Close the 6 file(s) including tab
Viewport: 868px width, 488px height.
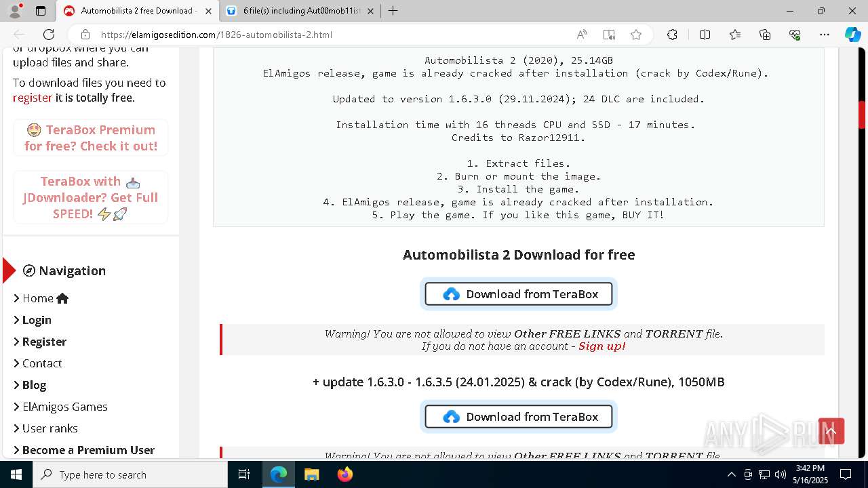click(x=370, y=11)
